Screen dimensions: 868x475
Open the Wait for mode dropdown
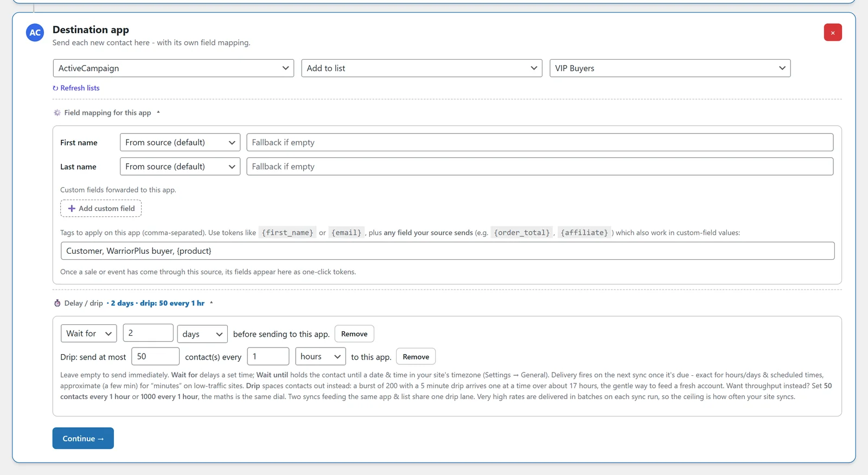pyautogui.click(x=89, y=333)
